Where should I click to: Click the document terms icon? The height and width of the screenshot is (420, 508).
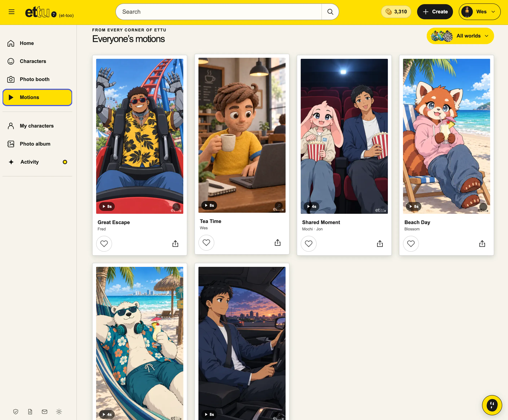pyautogui.click(x=30, y=412)
